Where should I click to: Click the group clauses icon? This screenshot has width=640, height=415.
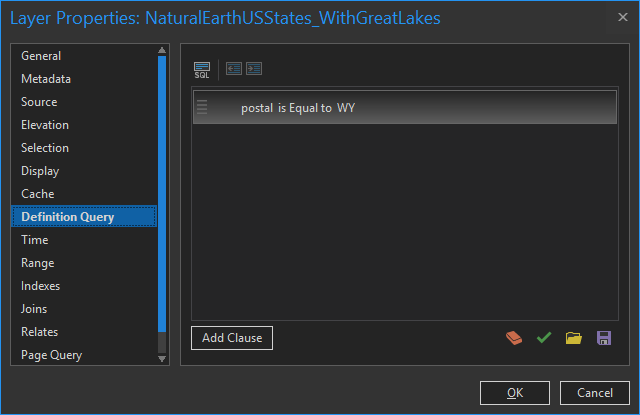[254, 69]
